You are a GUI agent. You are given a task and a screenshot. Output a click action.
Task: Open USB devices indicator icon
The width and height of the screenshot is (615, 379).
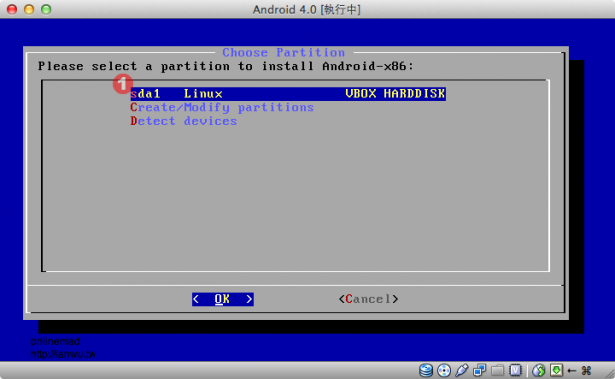(462, 370)
